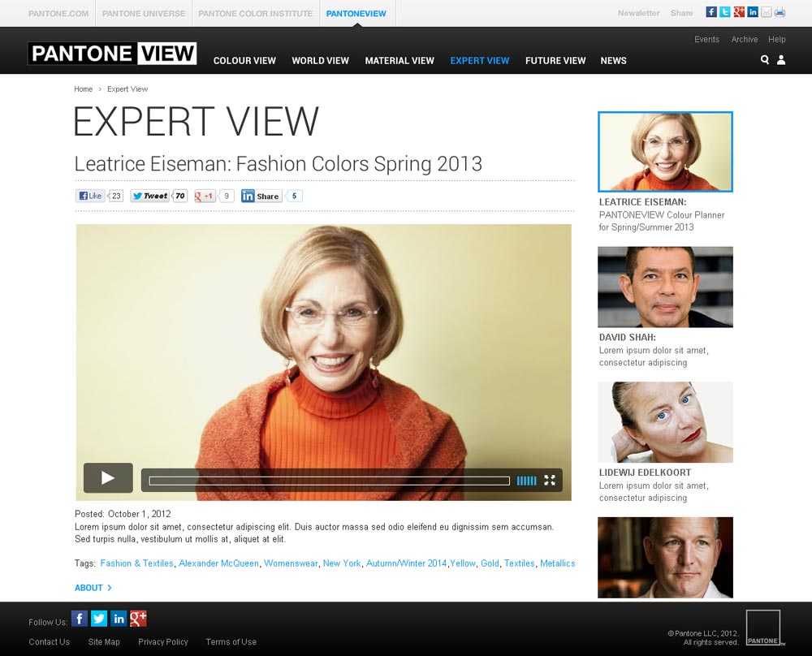This screenshot has width=812, height=656.
Task: Share via Google+ icon in top bar
Action: point(739,12)
